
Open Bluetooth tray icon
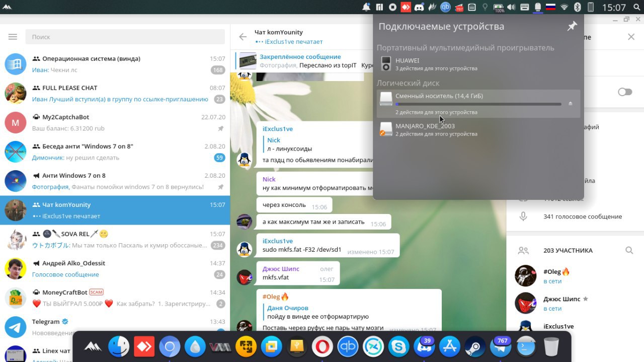tap(578, 7)
